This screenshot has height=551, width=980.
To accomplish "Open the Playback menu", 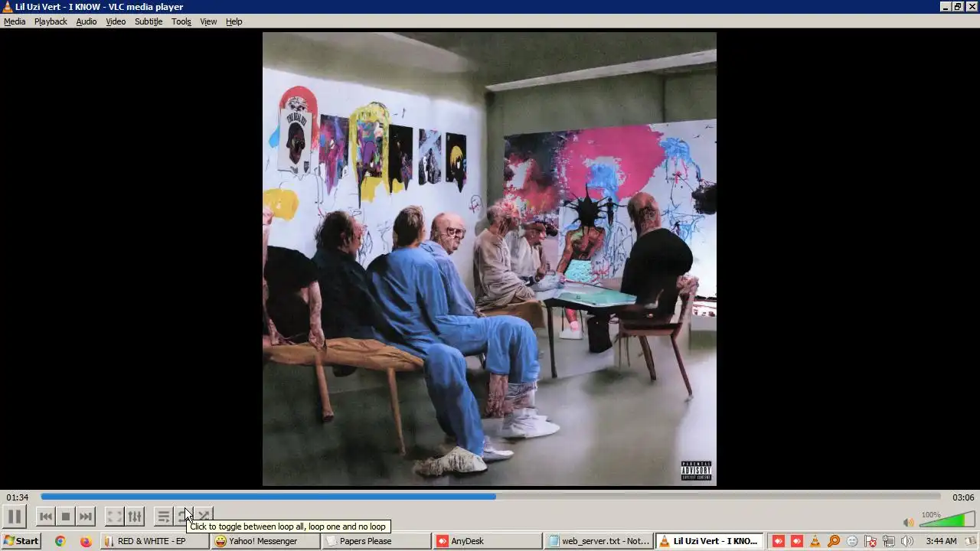I will [x=51, y=21].
